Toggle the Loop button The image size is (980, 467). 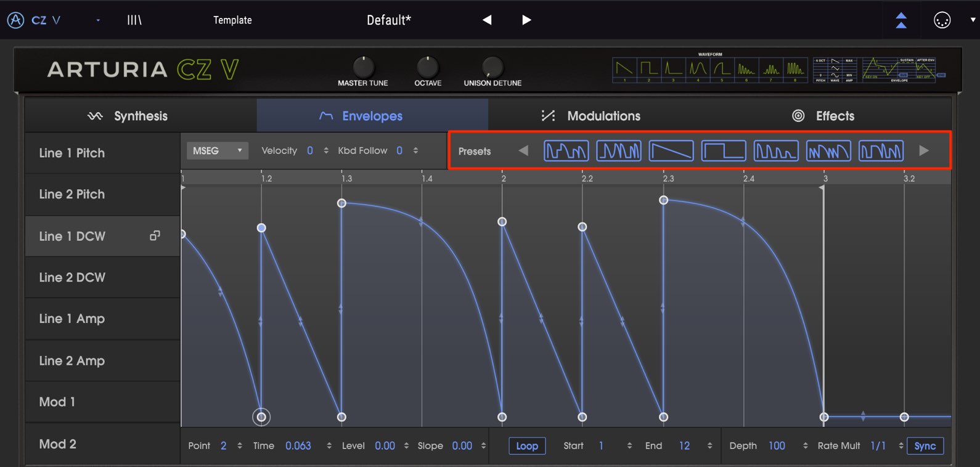[x=527, y=445]
